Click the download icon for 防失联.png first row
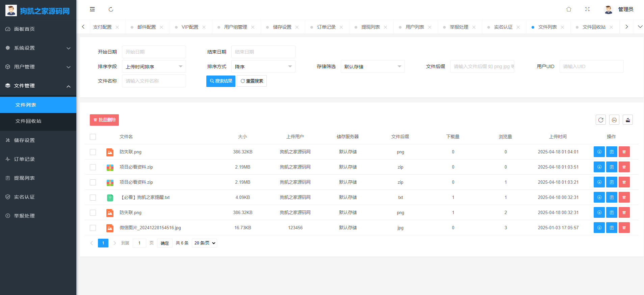The image size is (644, 295). [x=599, y=152]
